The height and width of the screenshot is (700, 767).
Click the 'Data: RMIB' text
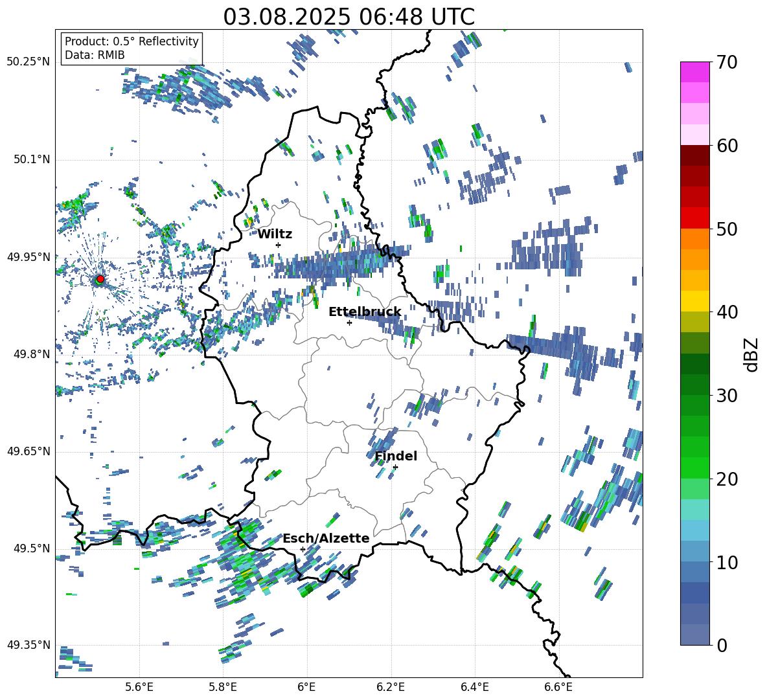pyautogui.click(x=95, y=55)
